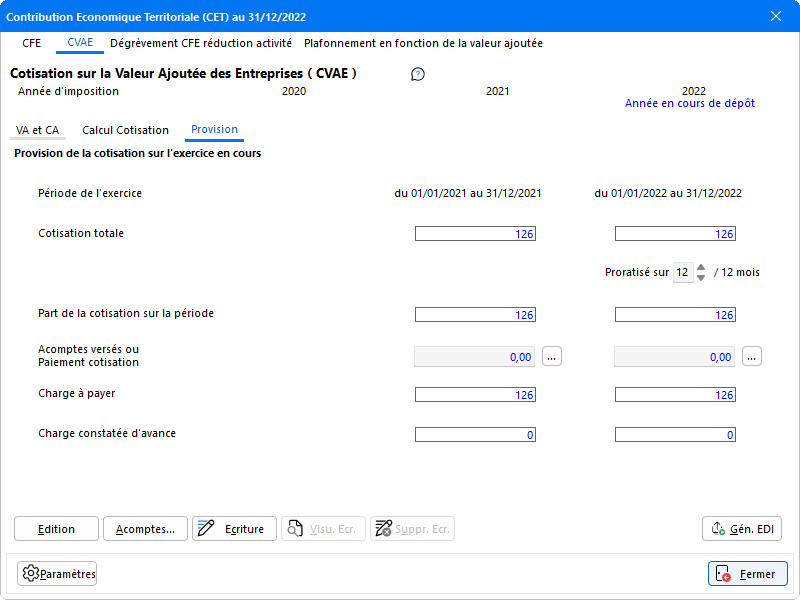
Task: Decrease the prorata months with down arrow
Action: 701,278
